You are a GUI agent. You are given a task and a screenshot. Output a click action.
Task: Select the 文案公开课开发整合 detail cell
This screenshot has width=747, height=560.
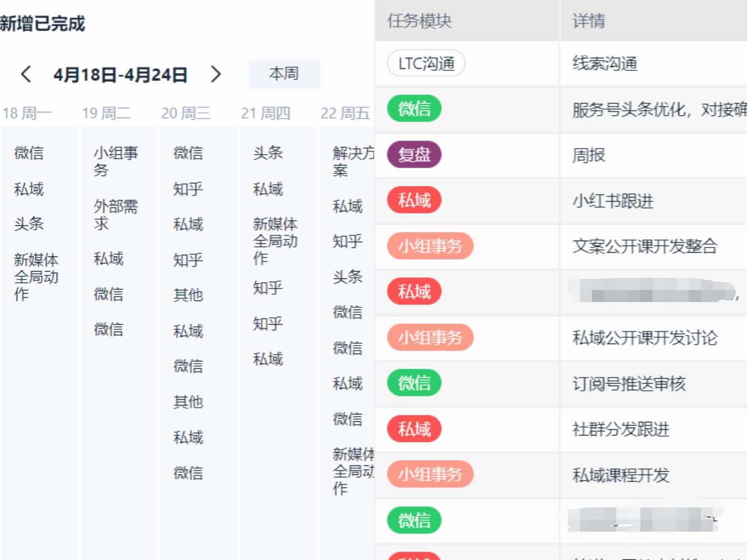tap(653, 246)
